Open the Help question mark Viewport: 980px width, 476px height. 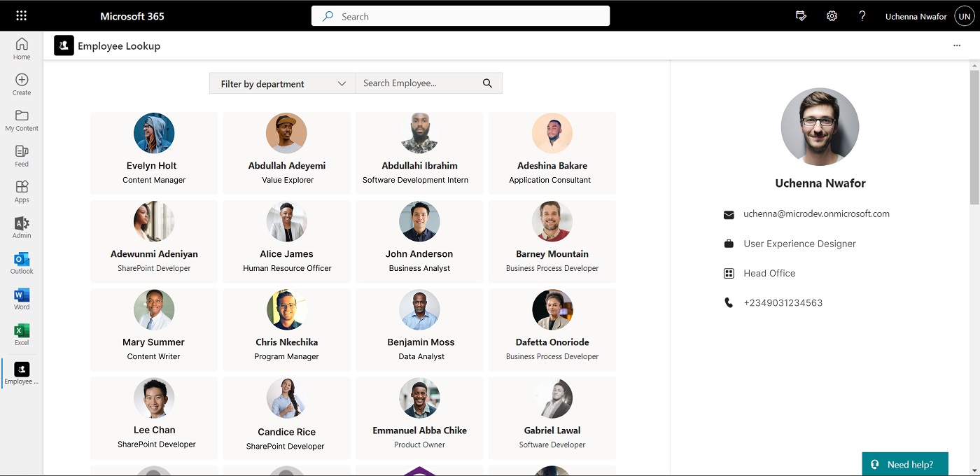862,15
